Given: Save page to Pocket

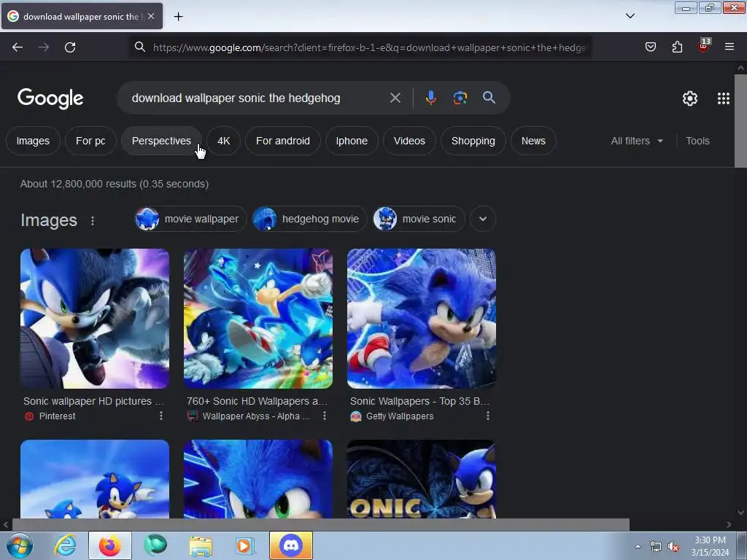Looking at the screenshot, I should [x=650, y=47].
